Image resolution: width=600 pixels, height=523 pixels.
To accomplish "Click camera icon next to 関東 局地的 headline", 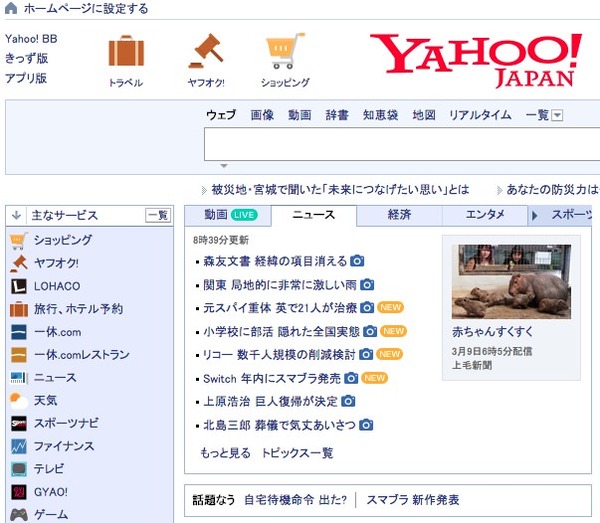I will click(x=367, y=285).
